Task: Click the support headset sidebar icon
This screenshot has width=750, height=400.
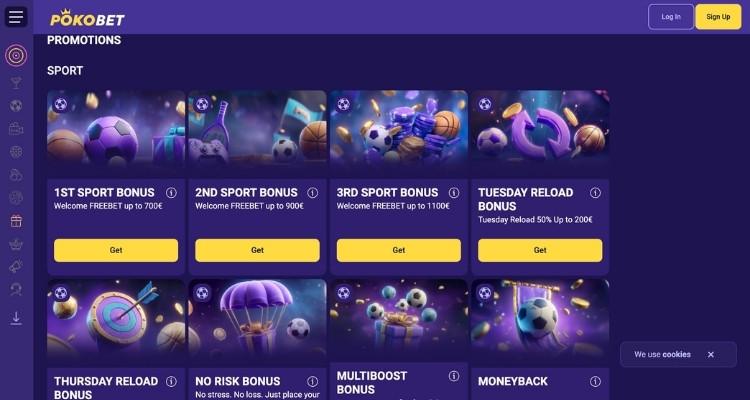Action: pyautogui.click(x=16, y=289)
